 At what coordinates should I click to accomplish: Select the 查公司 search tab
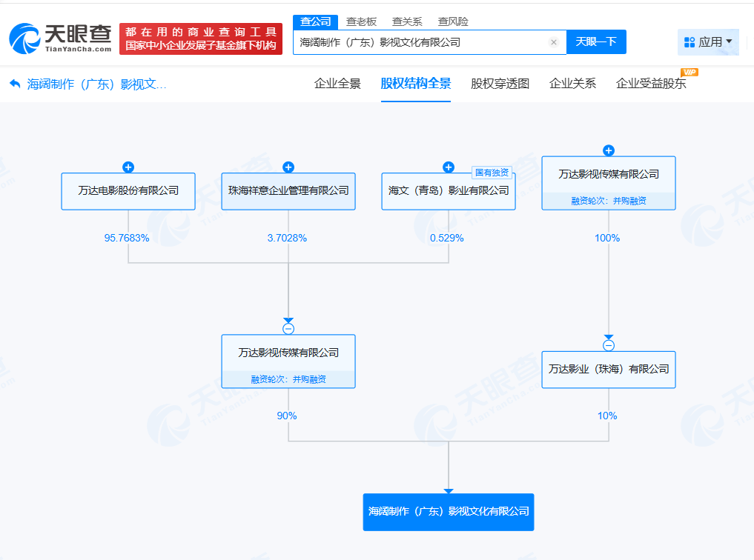(315, 21)
